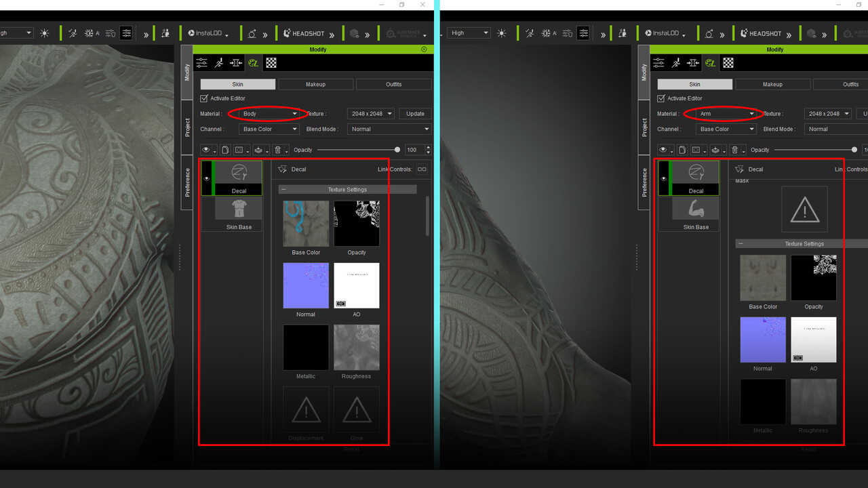Screen dimensions: 868x488
Task: Click the HEADSHOT plugin button in right window
Action: click(761, 33)
